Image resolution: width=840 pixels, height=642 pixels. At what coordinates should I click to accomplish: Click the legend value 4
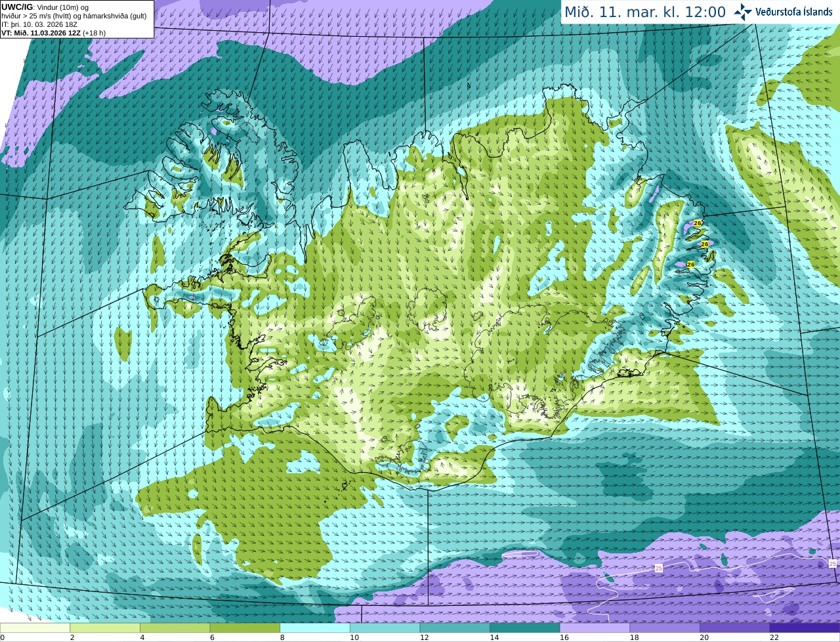point(142,637)
